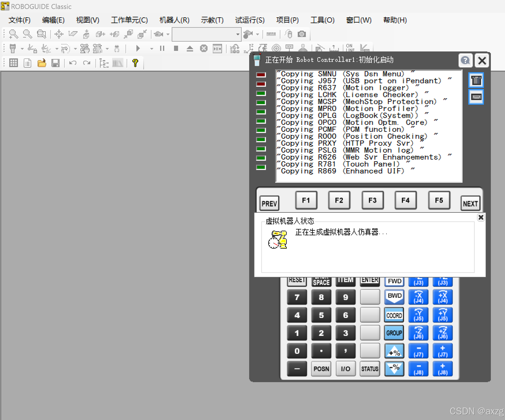
Task: Click the -Z (J6) jog key
Action: click(x=419, y=333)
